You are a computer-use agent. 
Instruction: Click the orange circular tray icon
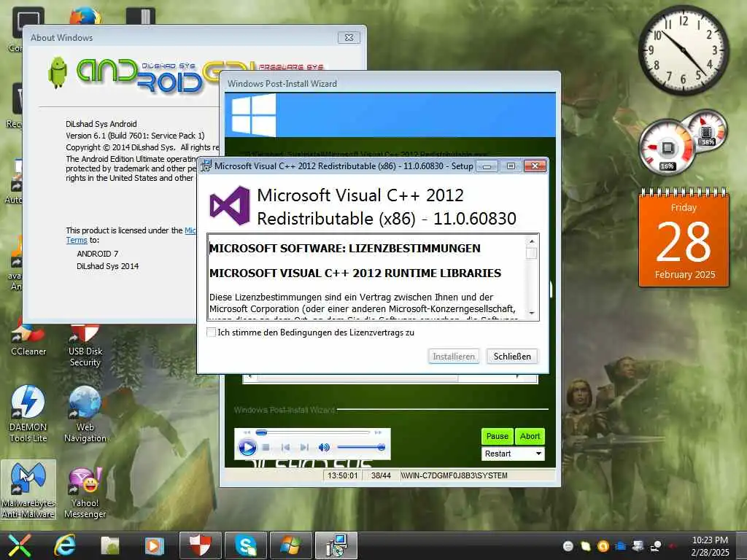pos(603,546)
